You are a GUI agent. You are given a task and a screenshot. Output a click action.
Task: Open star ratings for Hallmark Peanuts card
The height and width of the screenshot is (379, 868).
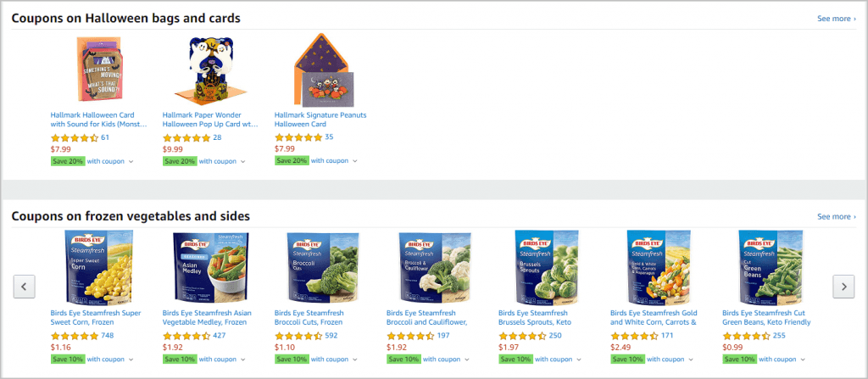[298, 137]
